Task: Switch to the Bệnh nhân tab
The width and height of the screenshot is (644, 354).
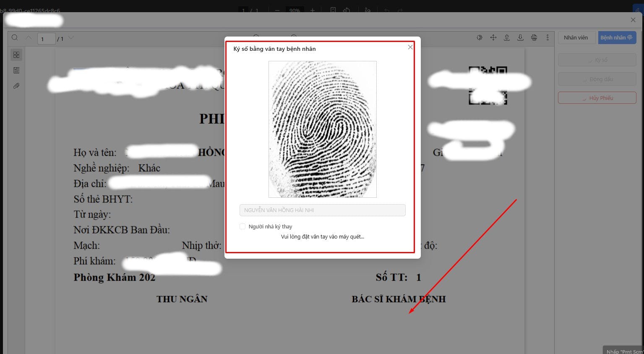Action: point(617,38)
